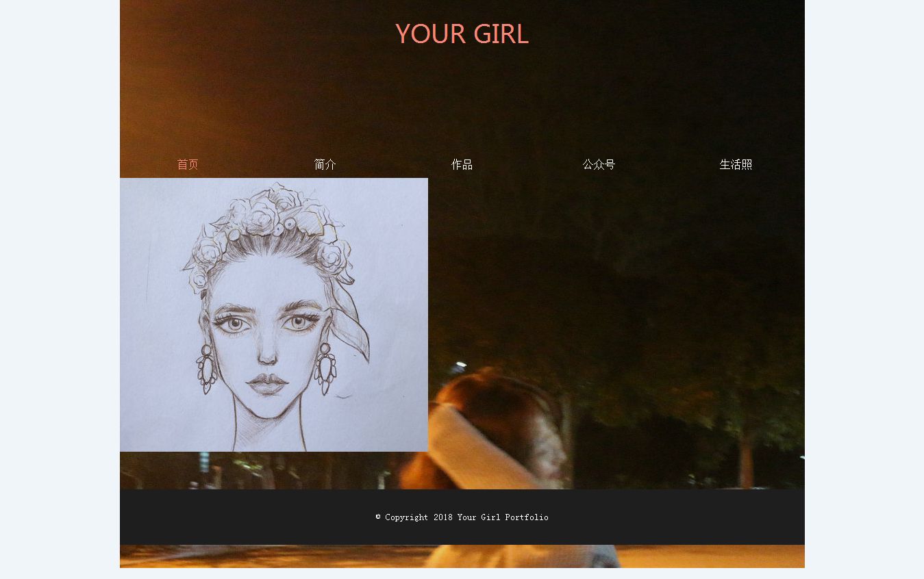Image resolution: width=924 pixels, height=579 pixels.
Task: Click the YOUR GIRL site title
Action: [462, 34]
